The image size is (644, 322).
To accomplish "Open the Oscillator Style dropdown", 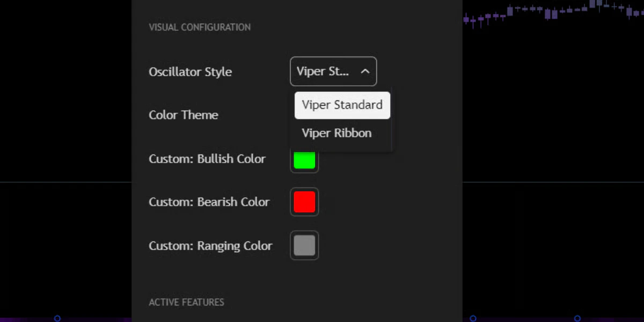I will pos(333,71).
